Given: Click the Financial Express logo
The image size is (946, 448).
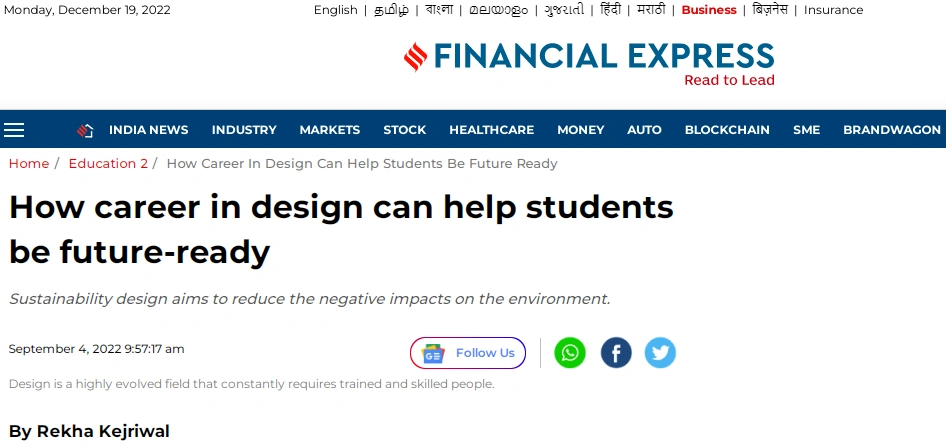Looking at the screenshot, I should (589, 64).
